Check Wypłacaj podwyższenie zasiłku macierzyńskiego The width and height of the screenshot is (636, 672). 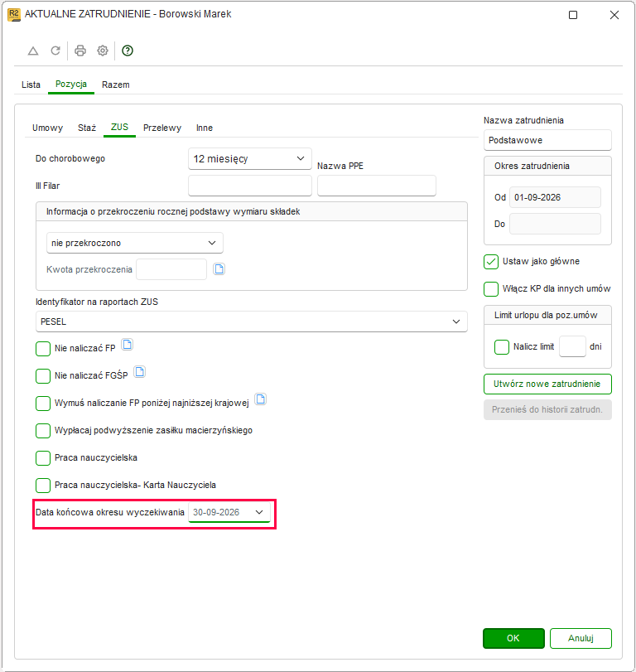[43, 431]
